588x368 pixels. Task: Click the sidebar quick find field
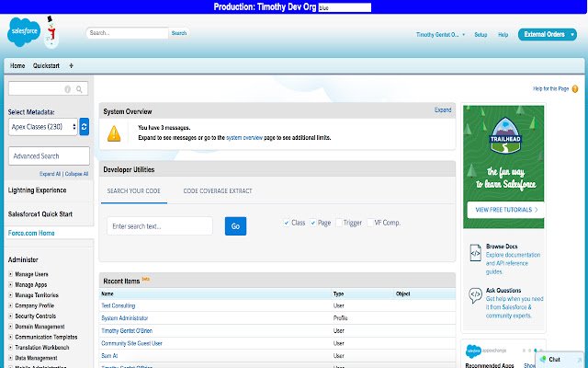(x=48, y=88)
